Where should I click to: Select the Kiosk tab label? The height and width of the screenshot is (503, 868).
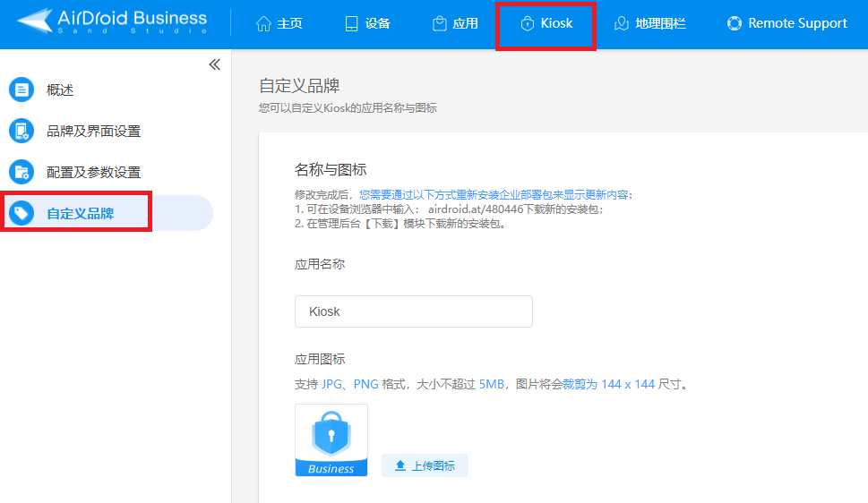coord(556,23)
